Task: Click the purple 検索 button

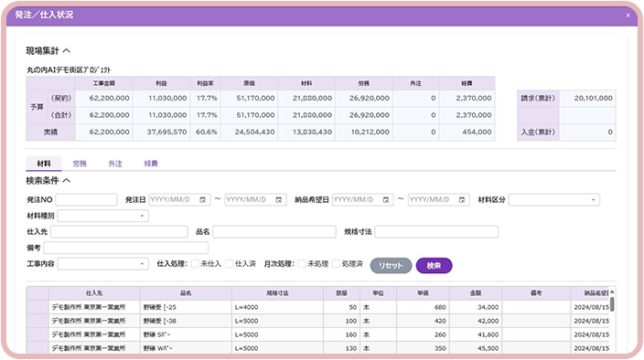Action: click(x=435, y=265)
